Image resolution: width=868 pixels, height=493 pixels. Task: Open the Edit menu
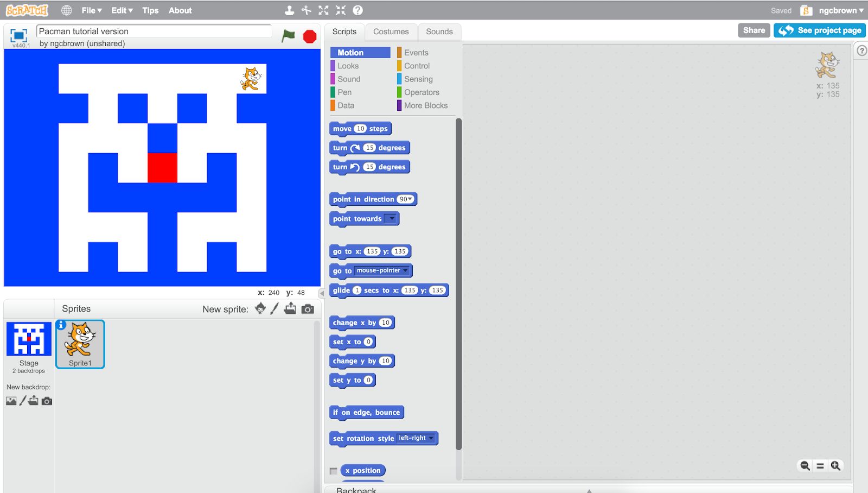(x=122, y=10)
